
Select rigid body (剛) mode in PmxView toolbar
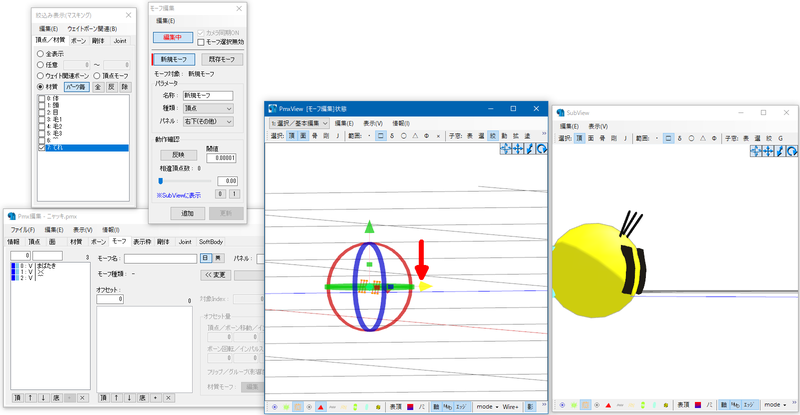326,136
